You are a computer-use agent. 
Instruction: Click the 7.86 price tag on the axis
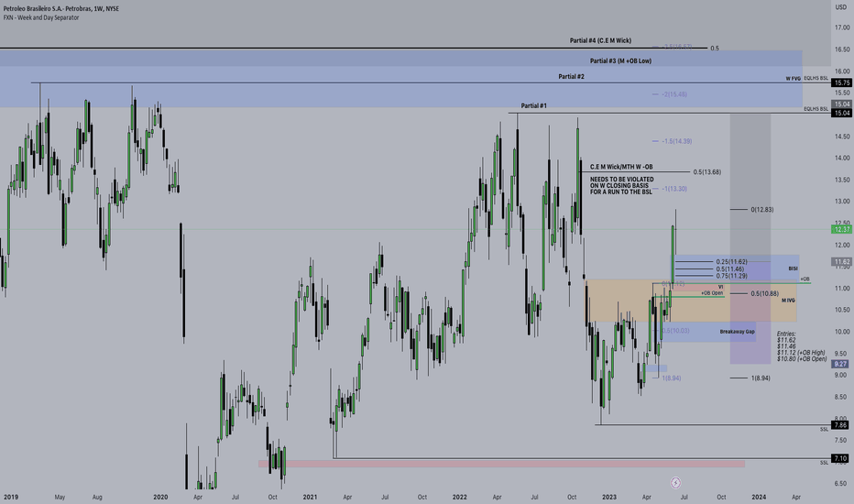point(840,425)
